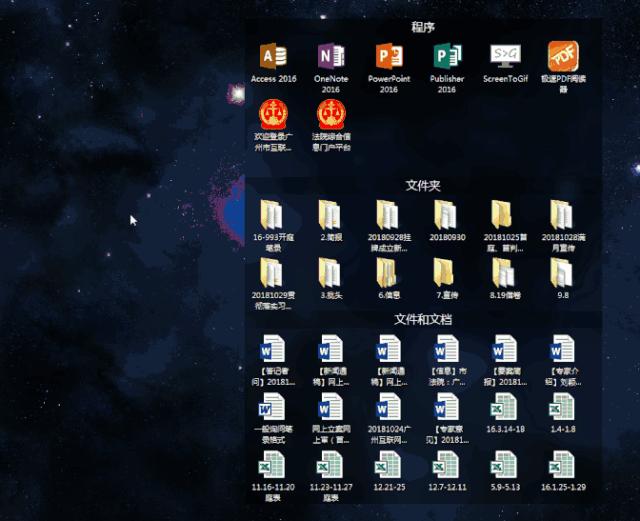Select the 9.8 folder
Image resolution: width=640 pixels, height=521 pixels.
coord(563,272)
